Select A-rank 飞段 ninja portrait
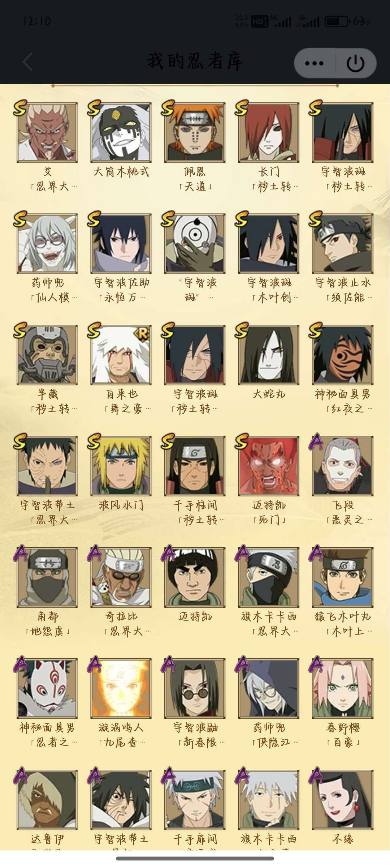390x868 pixels. click(x=343, y=466)
